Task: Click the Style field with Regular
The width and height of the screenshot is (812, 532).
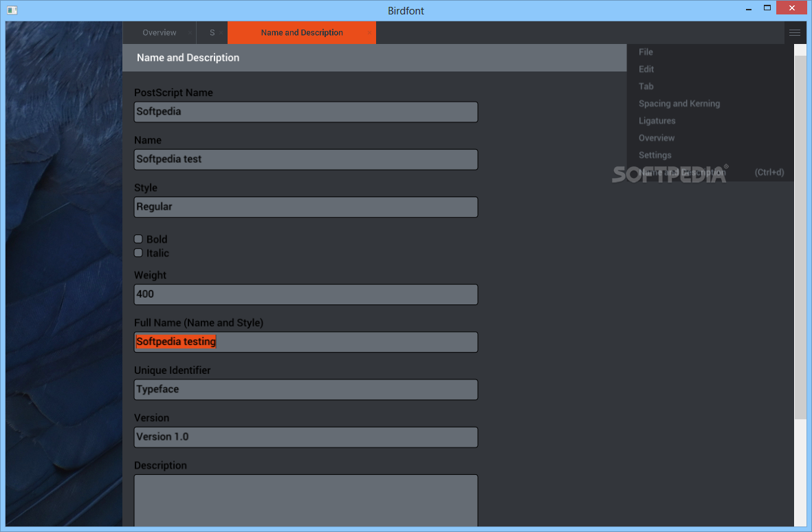Action: 305,207
